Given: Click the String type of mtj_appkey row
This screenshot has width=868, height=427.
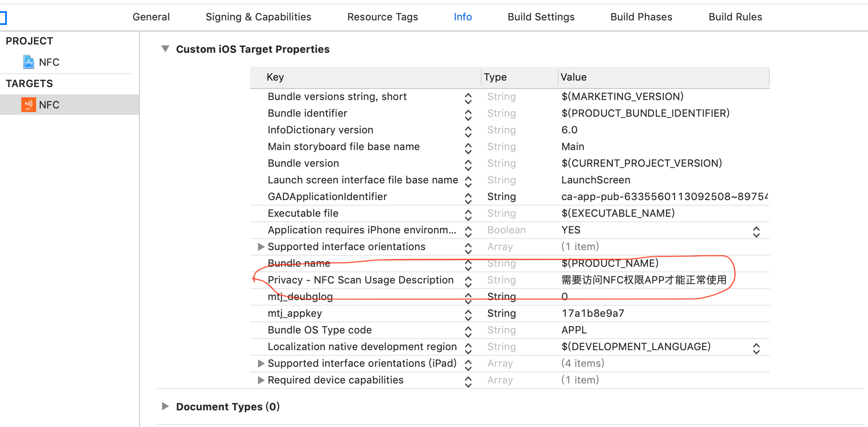Looking at the screenshot, I should (x=502, y=313).
